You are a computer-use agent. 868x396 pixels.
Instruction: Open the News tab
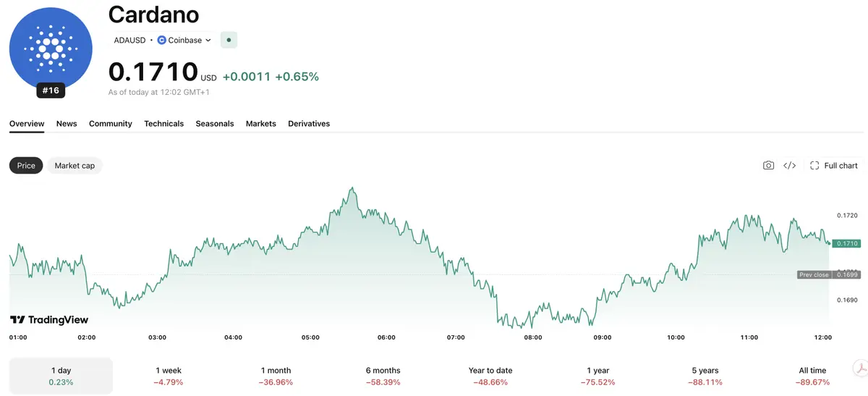point(67,124)
